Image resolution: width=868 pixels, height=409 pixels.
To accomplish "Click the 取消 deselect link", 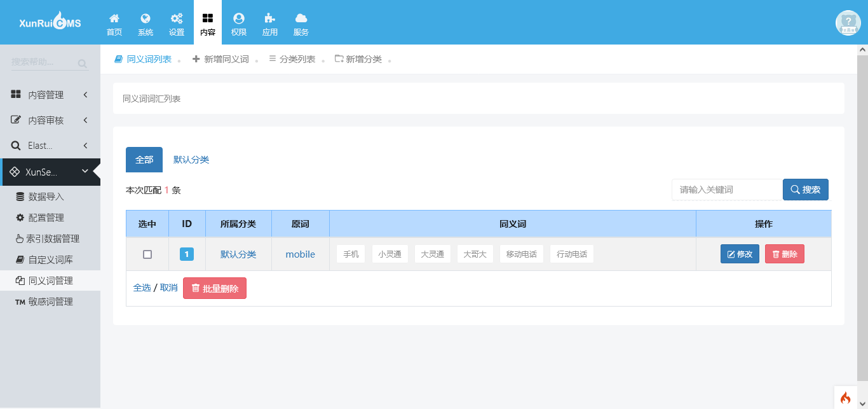I will [x=169, y=288].
